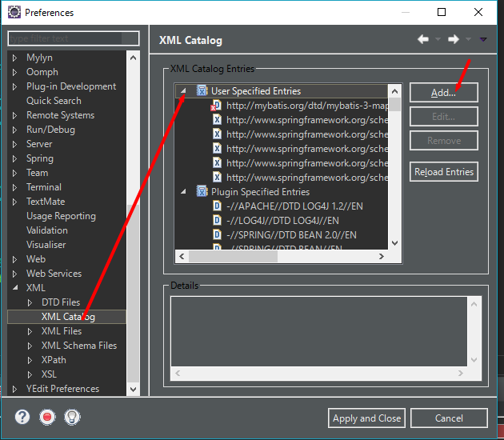Select the XML Catalog tree item
Image resolution: width=504 pixels, height=440 pixels.
pyautogui.click(x=67, y=317)
